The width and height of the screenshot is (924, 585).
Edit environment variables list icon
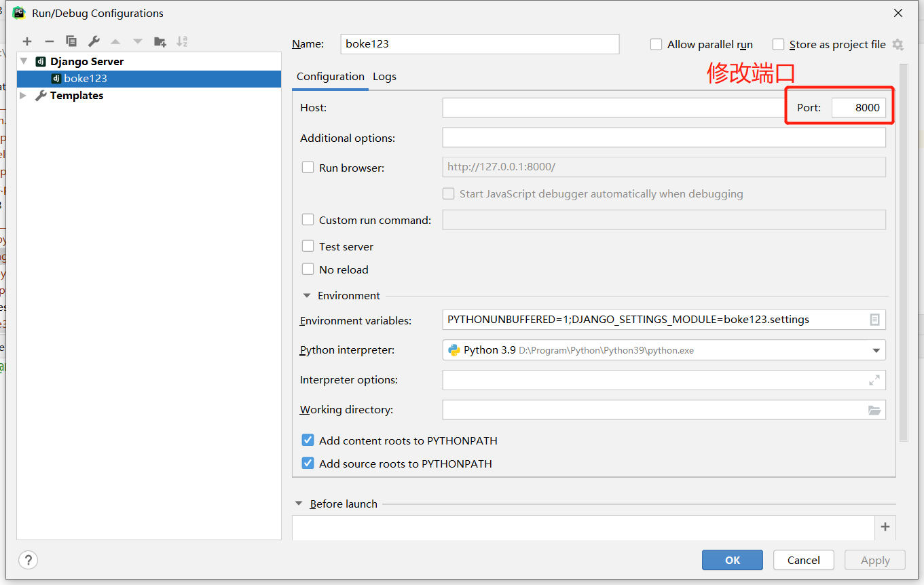[874, 320]
